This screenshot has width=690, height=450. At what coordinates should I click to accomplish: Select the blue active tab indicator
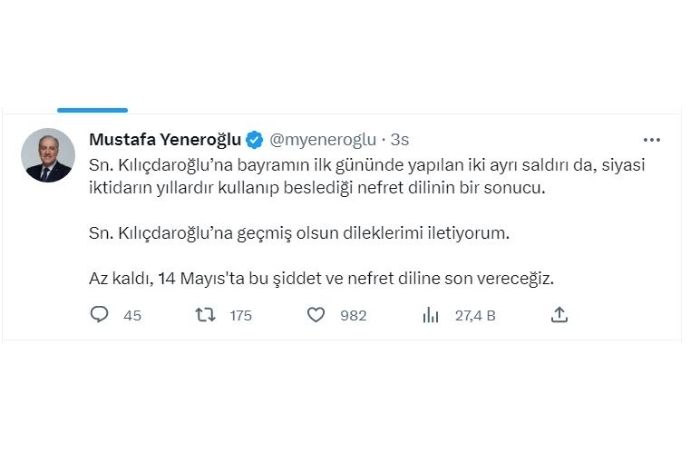pos(92,110)
